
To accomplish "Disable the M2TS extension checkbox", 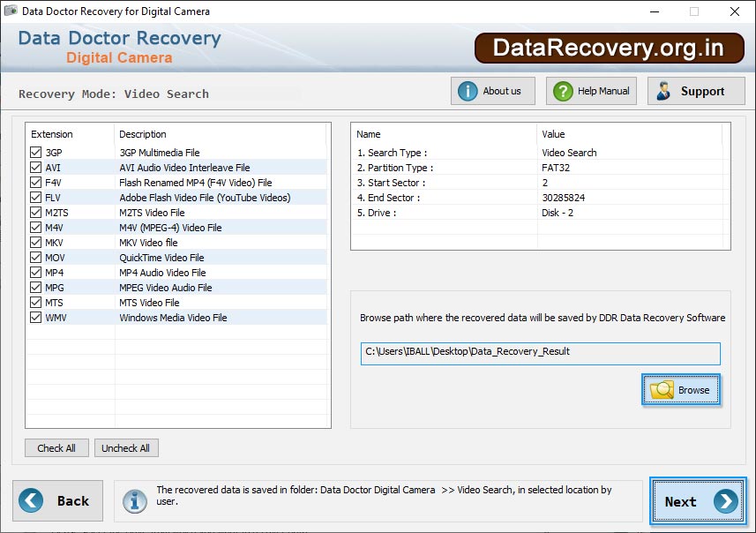I will 35,213.
